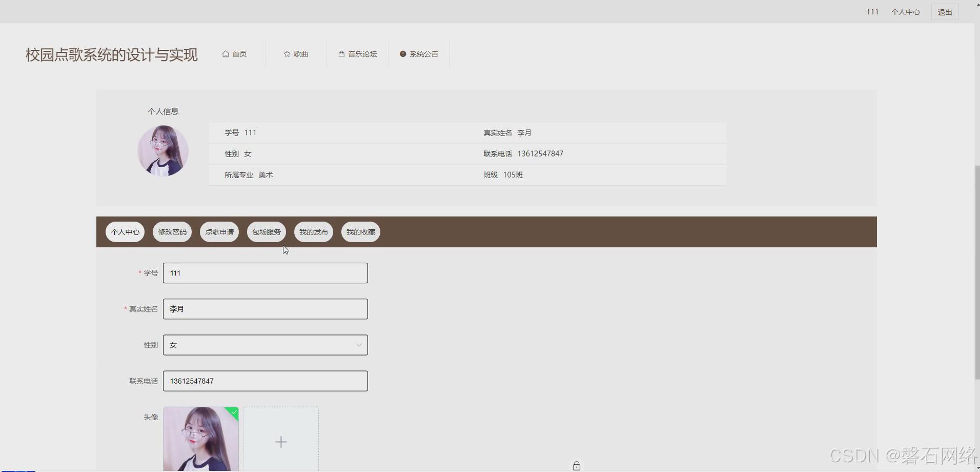Viewport: 980px width, 472px height.
Task: Click the 退出 logout button
Action: tap(945, 12)
